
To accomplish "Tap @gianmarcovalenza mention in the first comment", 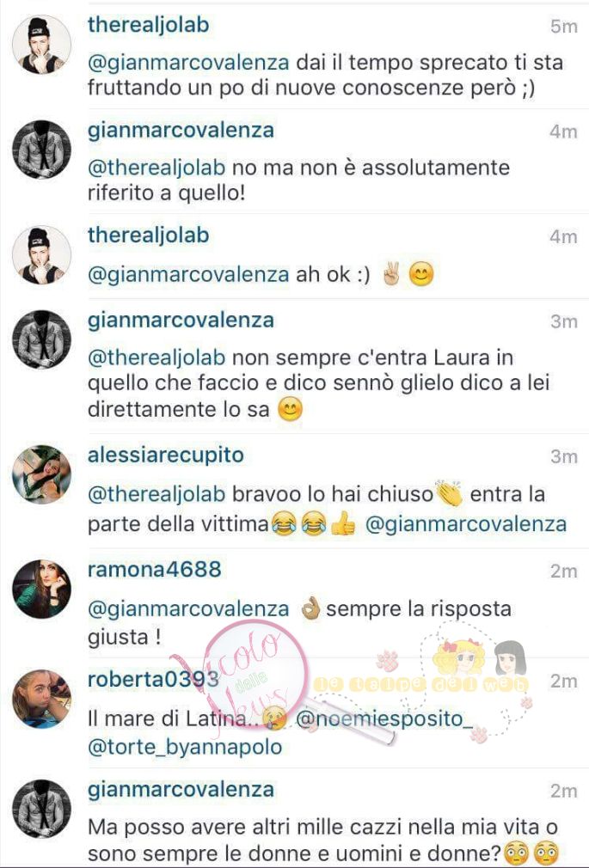I will pos(188,63).
